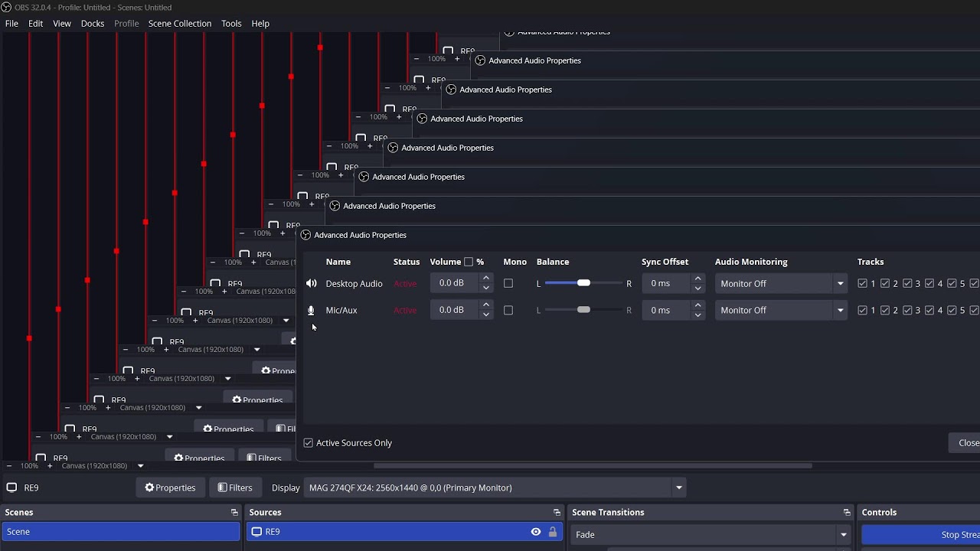Screen dimensions: 980x551
Task: Click the Mic/Aux balance slider
Action: pos(583,310)
